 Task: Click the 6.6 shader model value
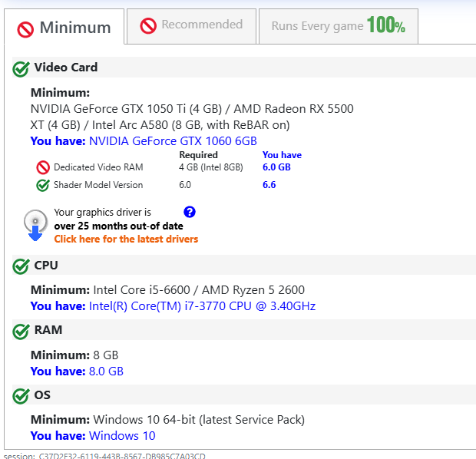pos(269,185)
